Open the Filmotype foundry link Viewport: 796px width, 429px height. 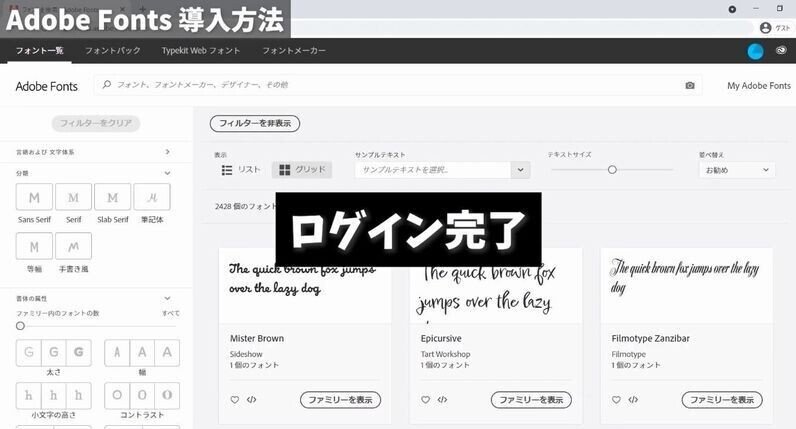(628, 354)
